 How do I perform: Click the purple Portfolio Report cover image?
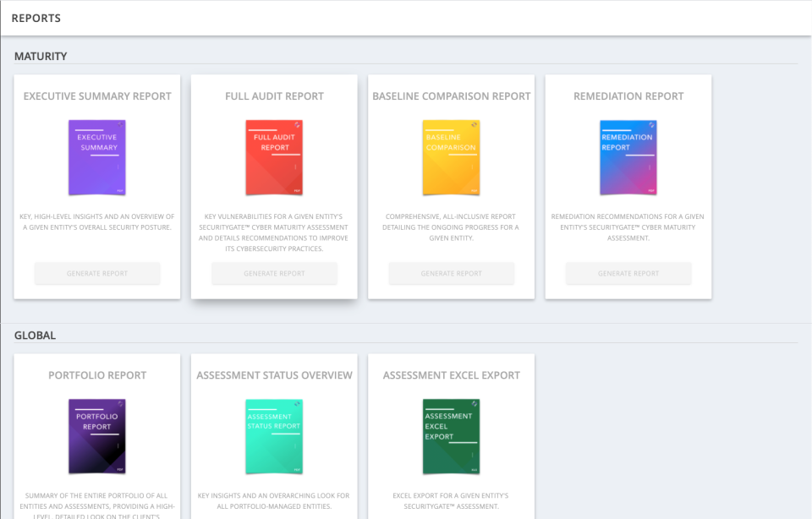[x=96, y=435]
